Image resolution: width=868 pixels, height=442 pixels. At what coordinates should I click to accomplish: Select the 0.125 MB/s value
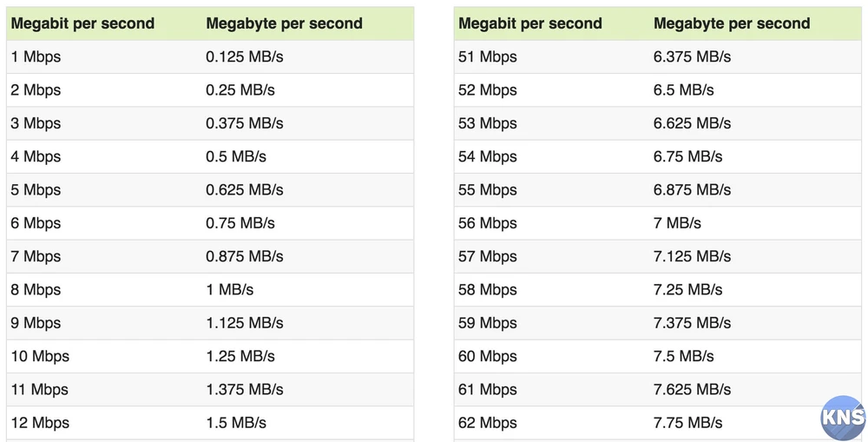pos(245,57)
